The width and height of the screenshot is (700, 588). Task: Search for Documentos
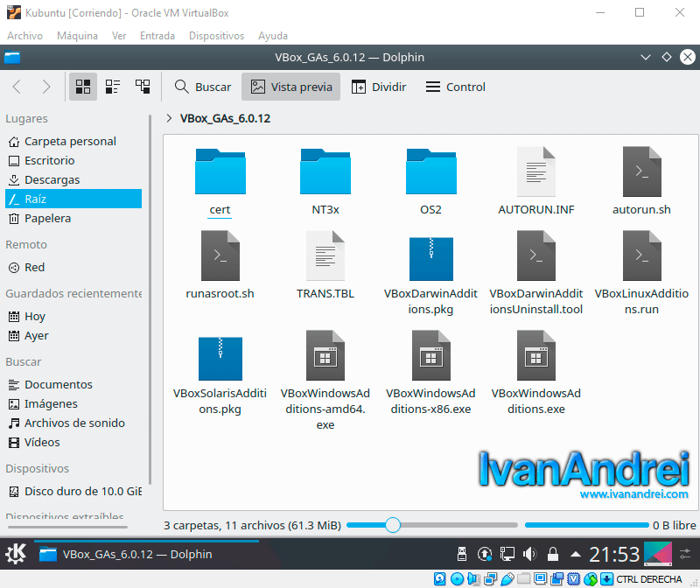[x=73, y=384]
